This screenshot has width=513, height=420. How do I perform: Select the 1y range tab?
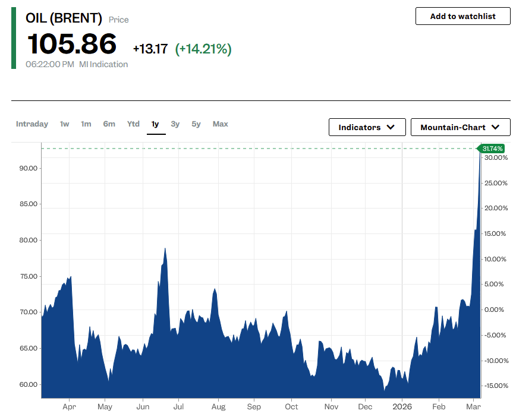pyautogui.click(x=155, y=124)
